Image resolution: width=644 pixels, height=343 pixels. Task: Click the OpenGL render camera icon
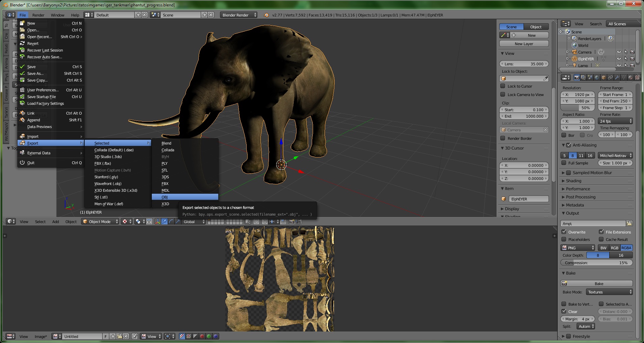pos(291,222)
